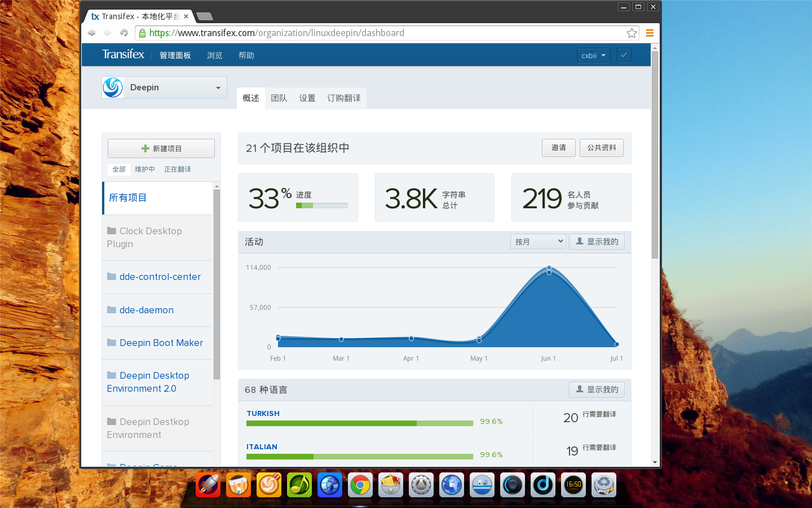
Task: Click the browser forward arrow
Action: (x=107, y=33)
